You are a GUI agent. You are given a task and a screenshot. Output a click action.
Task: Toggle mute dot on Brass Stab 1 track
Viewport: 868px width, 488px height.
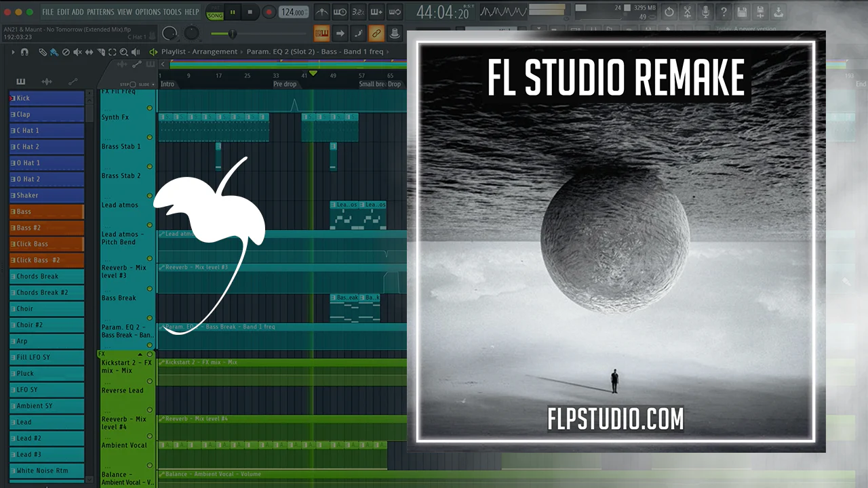[150, 166]
